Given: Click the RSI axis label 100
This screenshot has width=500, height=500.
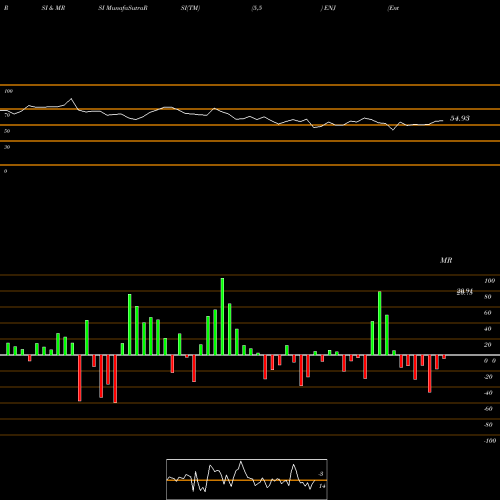Looking at the screenshot, I should [8, 91].
